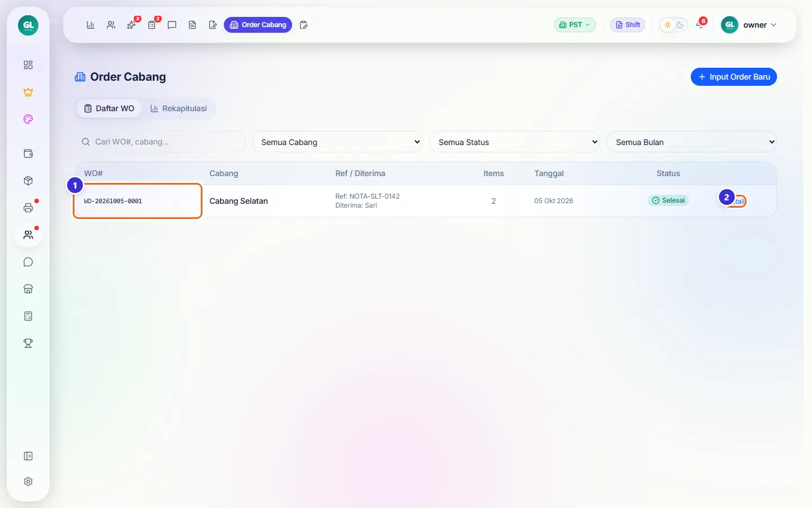Image resolution: width=812 pixels, height=508 pixels.
Task: Open the orange crown icon in sidebar
Action: coord(28,92)
